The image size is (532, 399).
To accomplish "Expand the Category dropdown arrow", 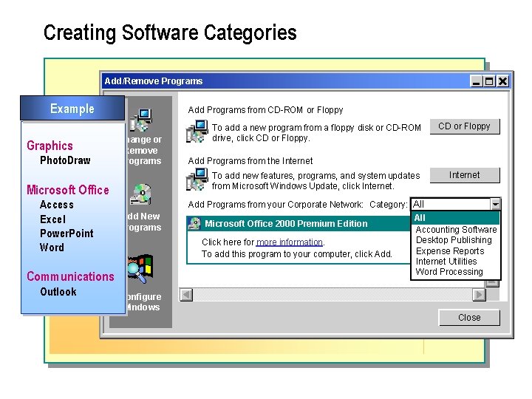I will coord(495,204).
